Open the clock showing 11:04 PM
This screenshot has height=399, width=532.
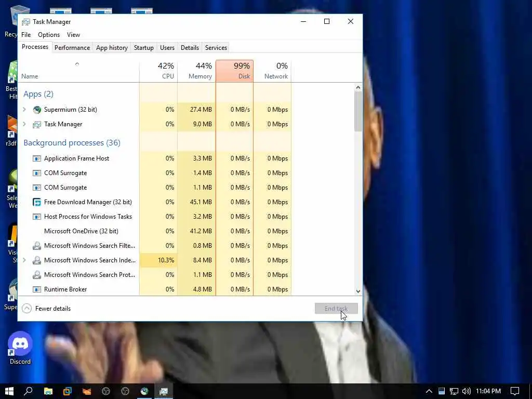pyautogui.click(x=488, y=391)
